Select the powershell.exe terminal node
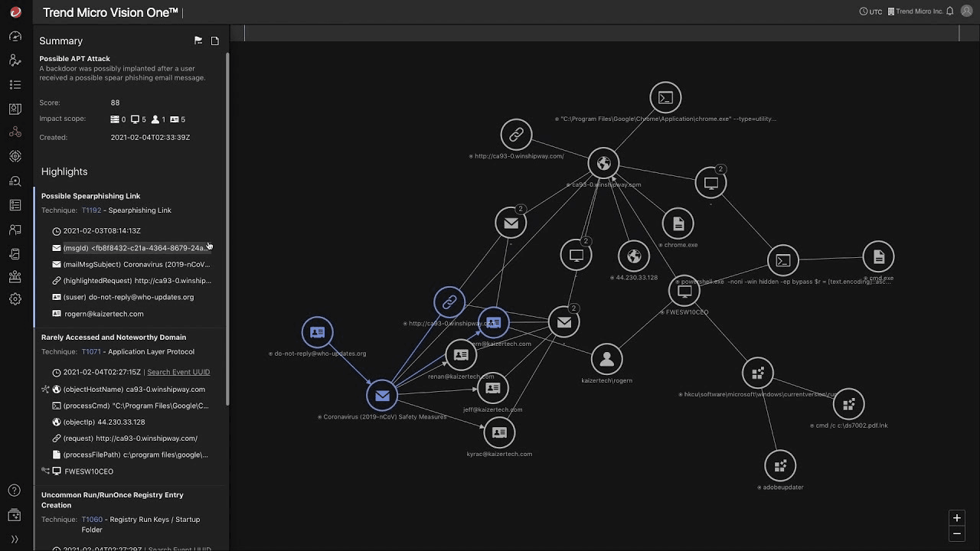 pyautogui.click(x=782, y=260)
